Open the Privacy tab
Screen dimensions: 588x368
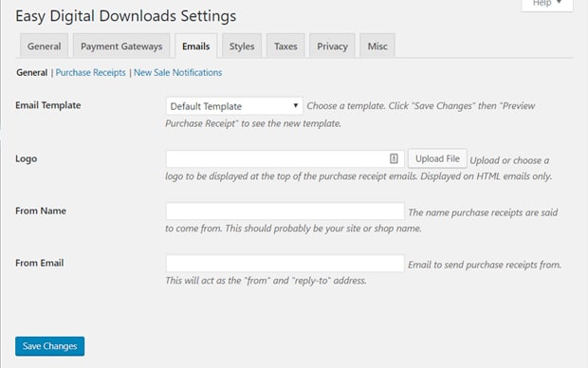click(332, 46)
